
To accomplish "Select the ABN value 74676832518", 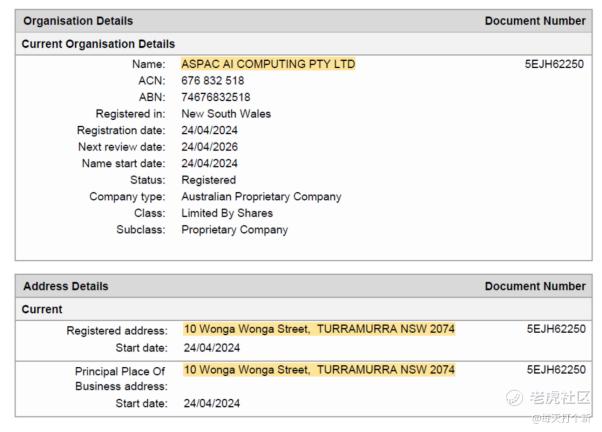I will click(216, 97).
